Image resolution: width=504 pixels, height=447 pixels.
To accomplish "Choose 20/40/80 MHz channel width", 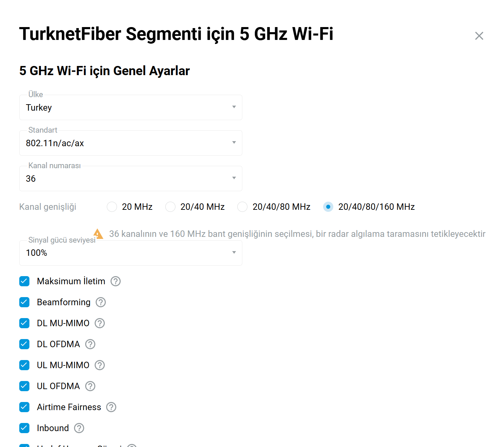I will [242, 207].
